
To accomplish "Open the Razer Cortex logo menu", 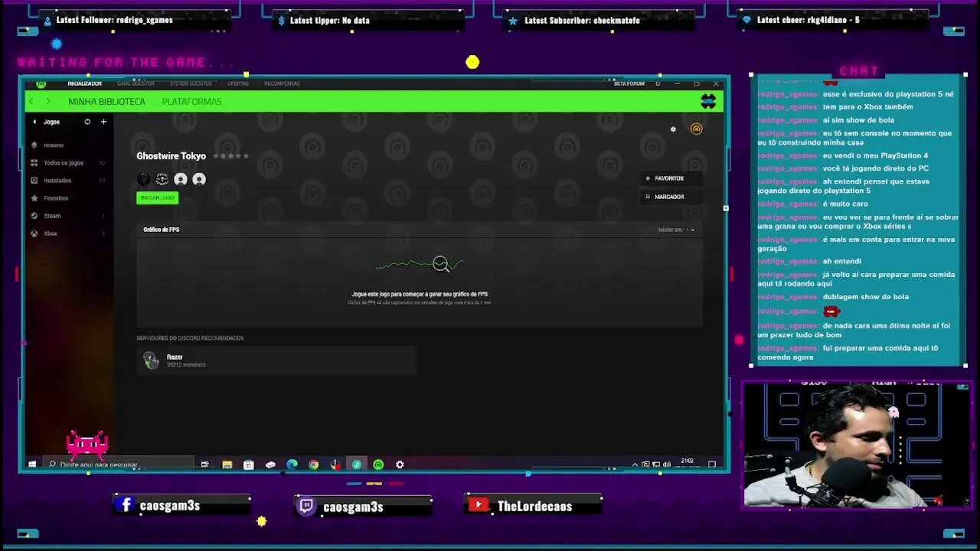I will 41,83.
